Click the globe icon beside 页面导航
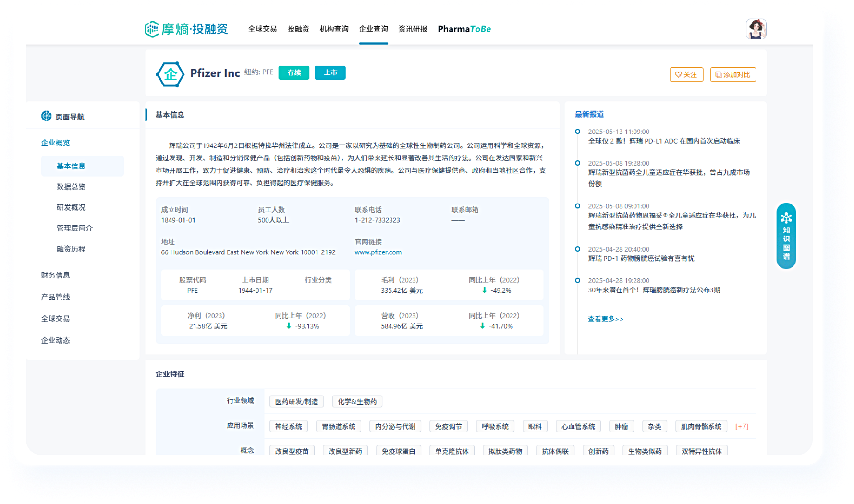The width and height of the screenshot is (854, 504). point(46,116)
